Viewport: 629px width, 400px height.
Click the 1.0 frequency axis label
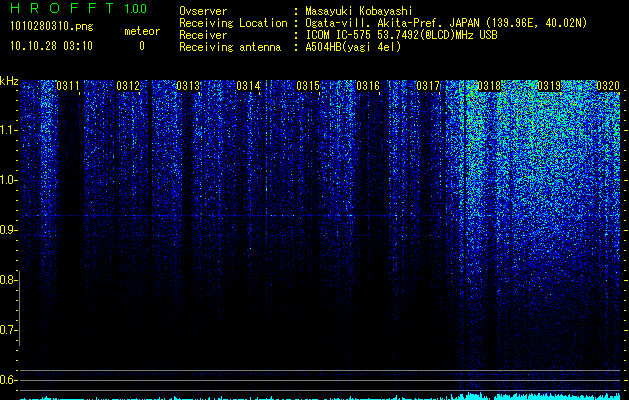(8, 180)
